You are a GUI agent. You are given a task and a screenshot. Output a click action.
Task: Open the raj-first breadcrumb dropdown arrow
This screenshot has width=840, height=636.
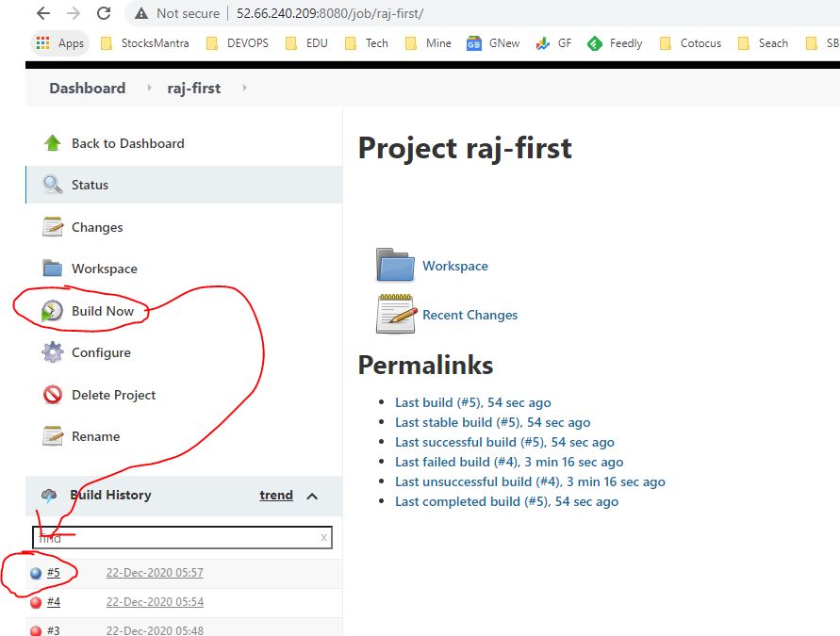245,88
